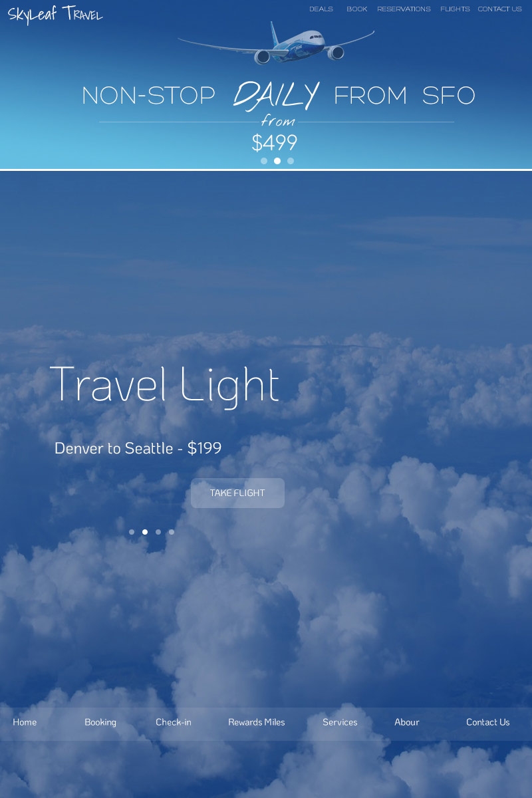Click the airplane image in banner
Viewport: 532px width, 798px height.
tap(276, 43)
